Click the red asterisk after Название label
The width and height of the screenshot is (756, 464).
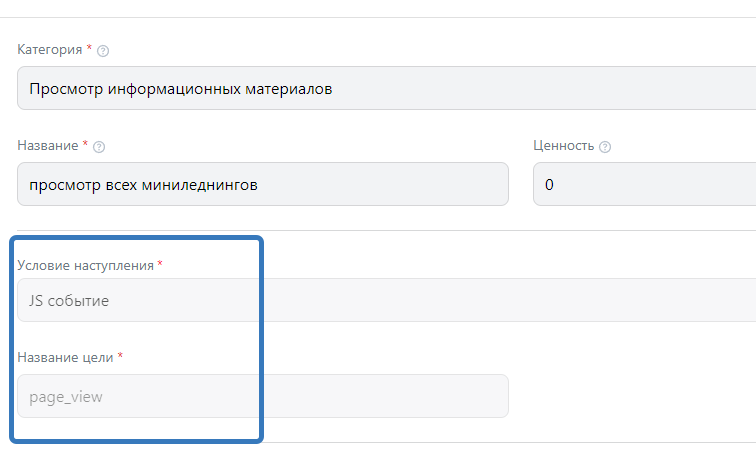pos(85,145)
